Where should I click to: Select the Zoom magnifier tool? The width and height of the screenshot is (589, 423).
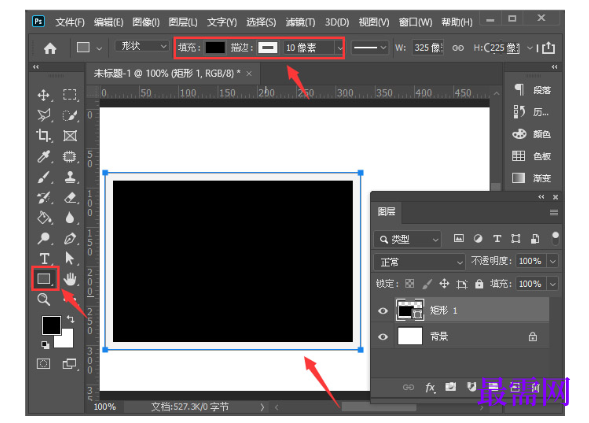[44, 299]
